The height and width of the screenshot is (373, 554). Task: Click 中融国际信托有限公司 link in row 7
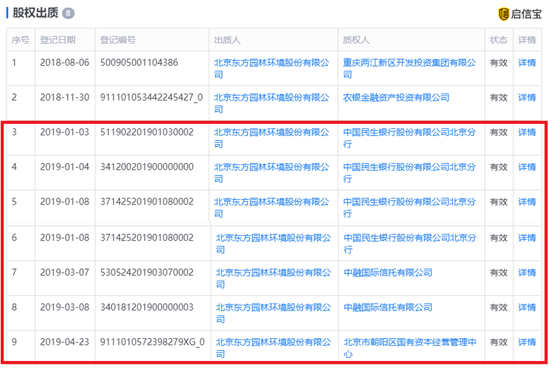pyautogui.click(x=388, y=273)
